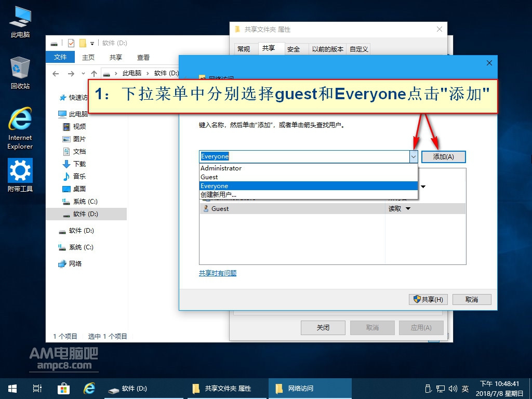This screenshot has height=399, width=532.
Task: Click the 共享(H) button
Action: (428, 300)
